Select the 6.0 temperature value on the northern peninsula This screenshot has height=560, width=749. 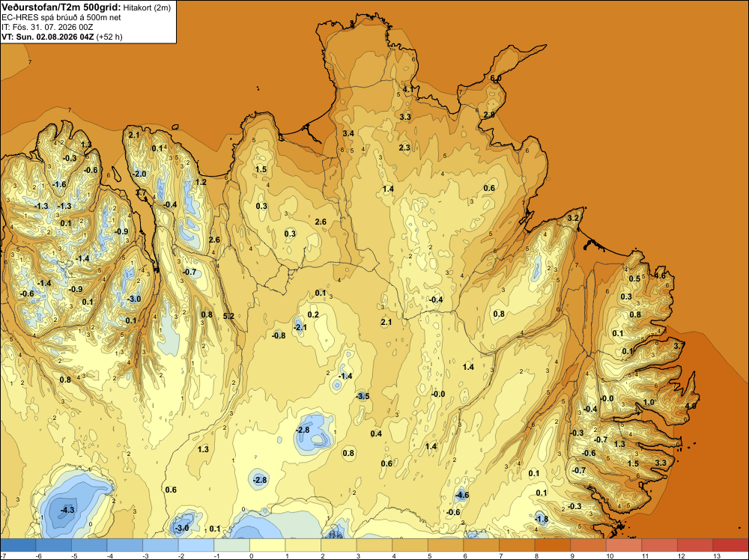tap(496, 78)
